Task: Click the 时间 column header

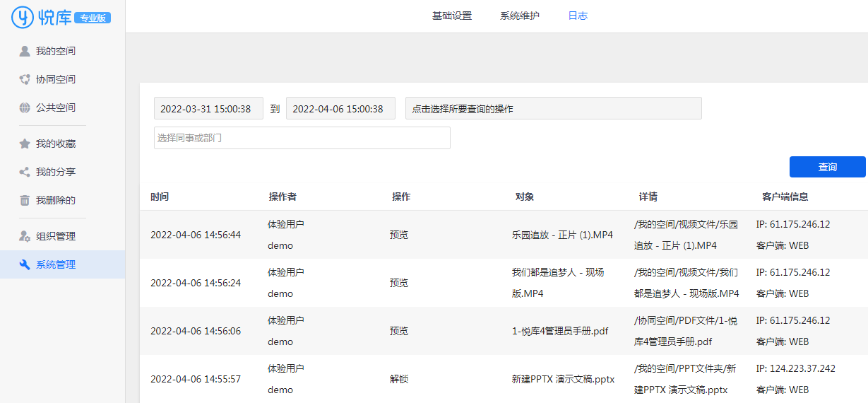Action: click(x=160, y=197)
